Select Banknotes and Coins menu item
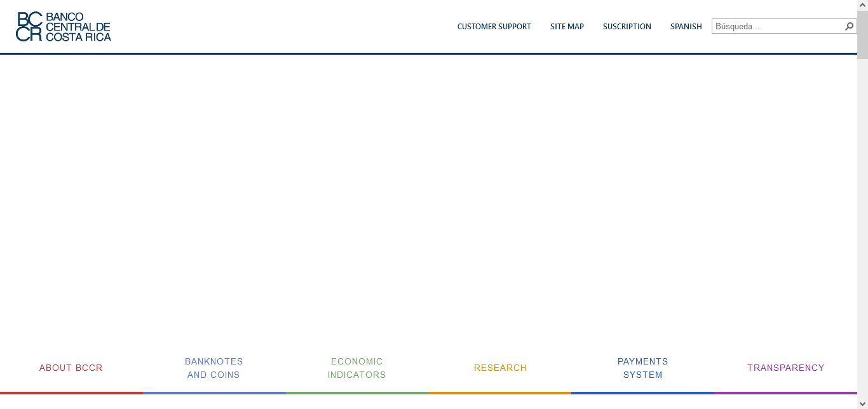Viewport: 868px width, 409px height. (214, 368)
